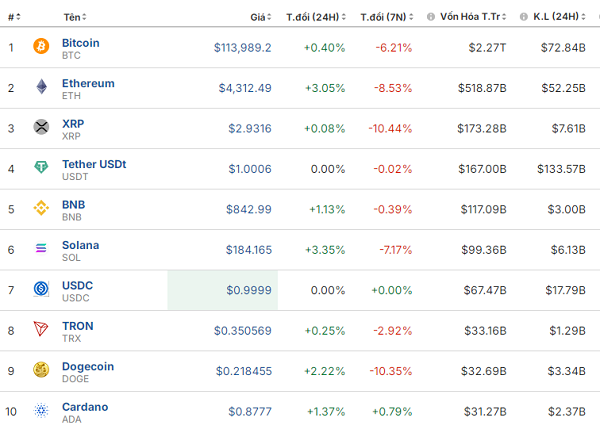The width and height of the screenshot is (600, 429).
Task: Open the Ethereum link
Action: click(88, 83)
